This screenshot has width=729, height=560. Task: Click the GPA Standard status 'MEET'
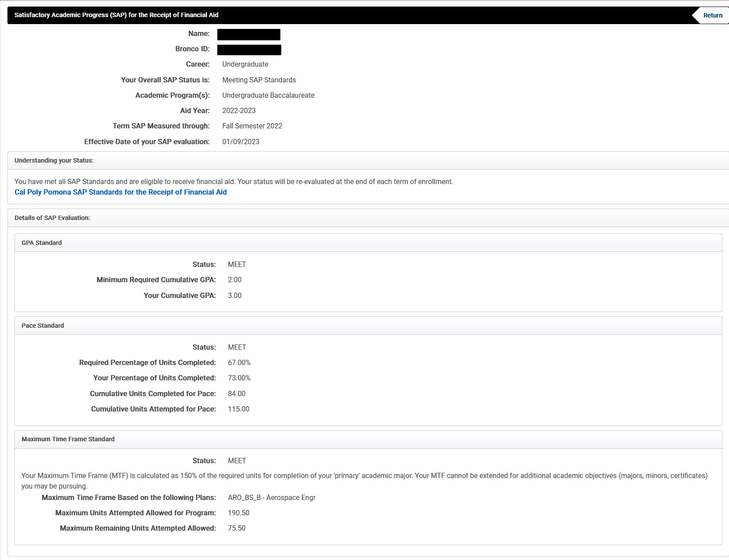(x=237, y=264)
